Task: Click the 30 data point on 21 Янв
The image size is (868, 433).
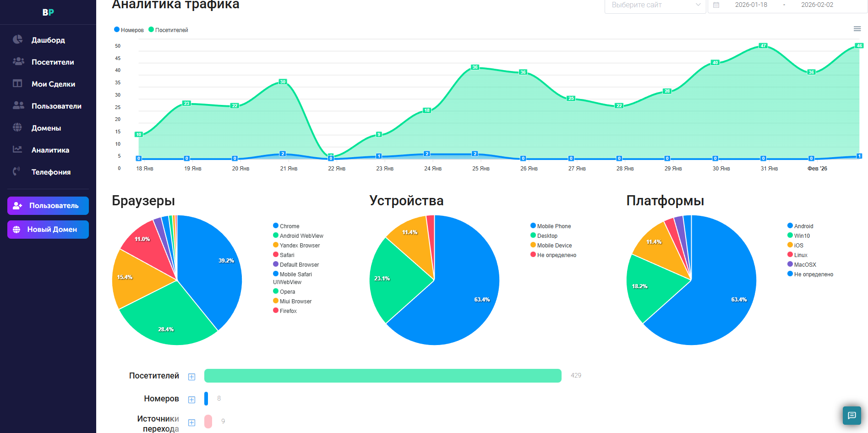Action: click(283, 82)
